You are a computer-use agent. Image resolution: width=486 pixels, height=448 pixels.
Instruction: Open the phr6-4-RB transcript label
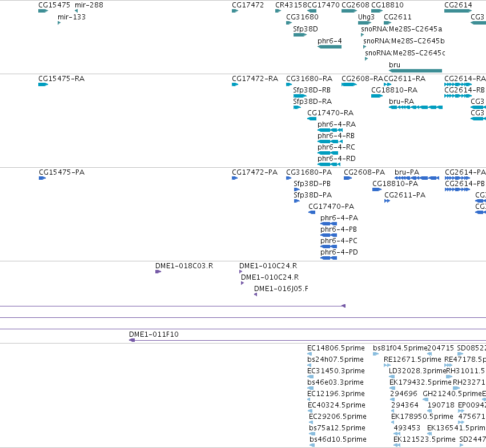pos(336,136)
